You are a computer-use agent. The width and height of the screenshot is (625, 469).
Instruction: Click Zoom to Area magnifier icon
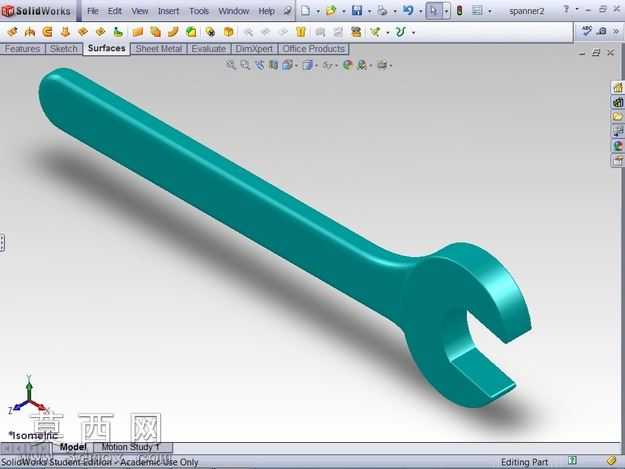click(x=245, y=65)
